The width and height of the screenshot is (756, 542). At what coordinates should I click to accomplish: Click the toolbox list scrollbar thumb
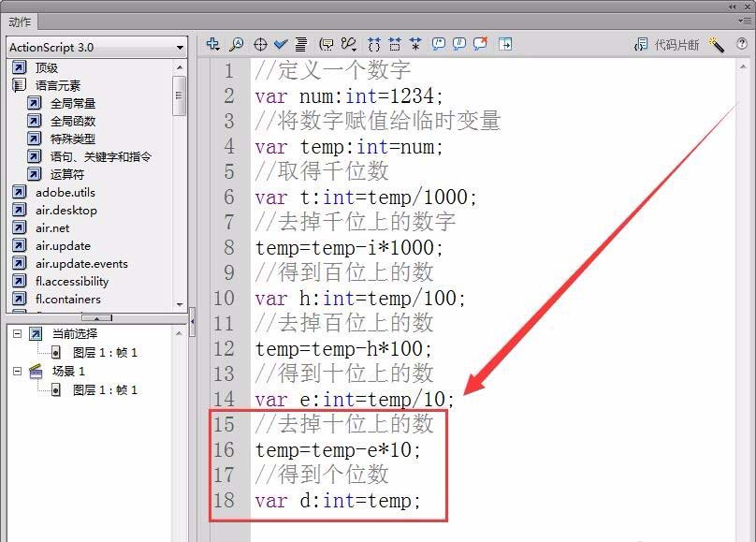point(180,95)
